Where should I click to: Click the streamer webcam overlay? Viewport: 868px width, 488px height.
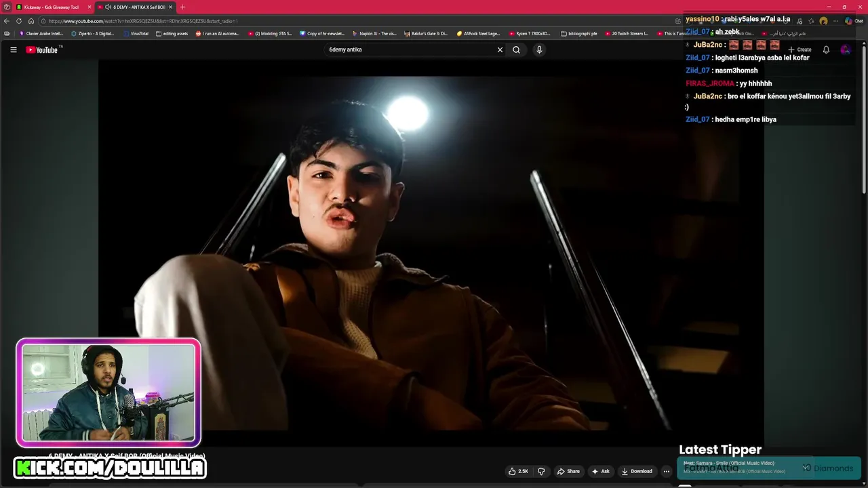pos(108,393)
